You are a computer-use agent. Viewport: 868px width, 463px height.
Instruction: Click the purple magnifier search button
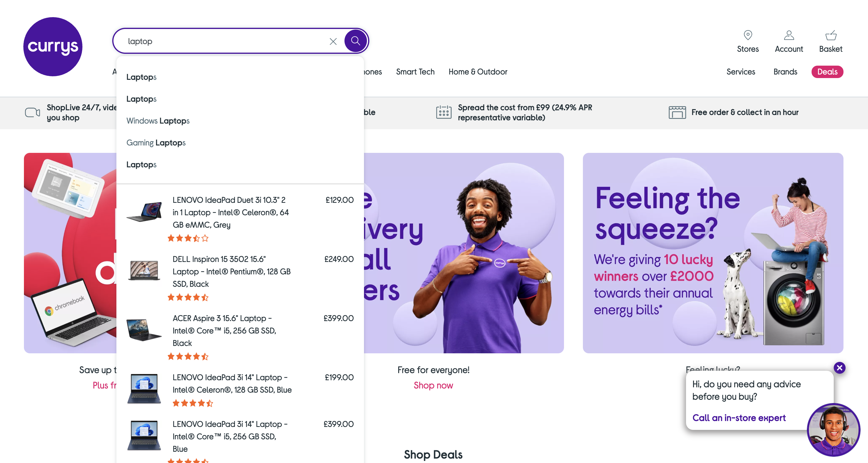355,41
